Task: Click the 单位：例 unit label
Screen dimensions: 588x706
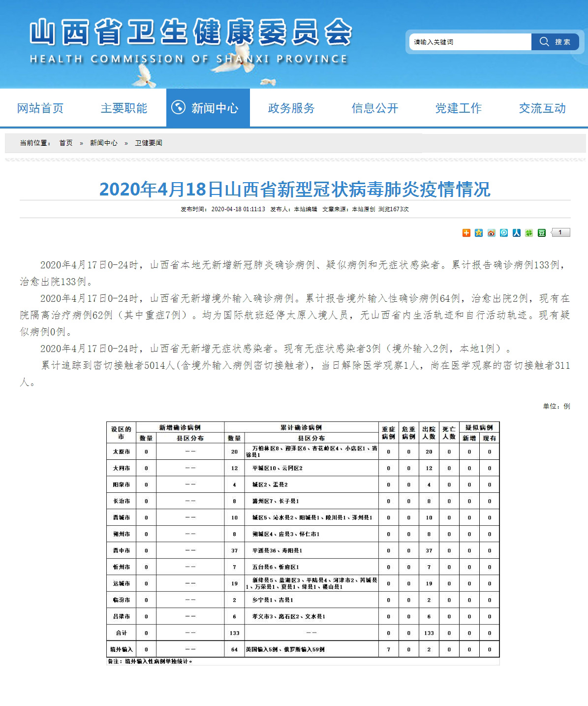Action: point(557,406)
